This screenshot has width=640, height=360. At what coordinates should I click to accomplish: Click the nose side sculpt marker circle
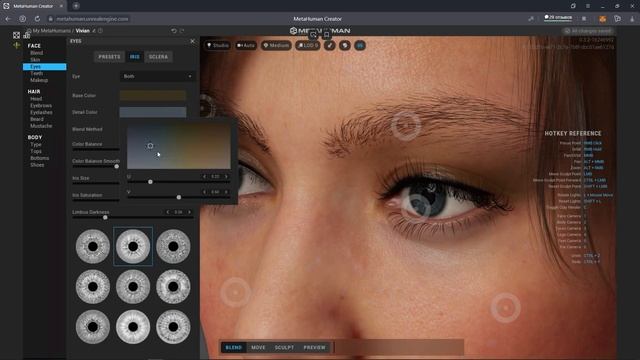(236, 292)
